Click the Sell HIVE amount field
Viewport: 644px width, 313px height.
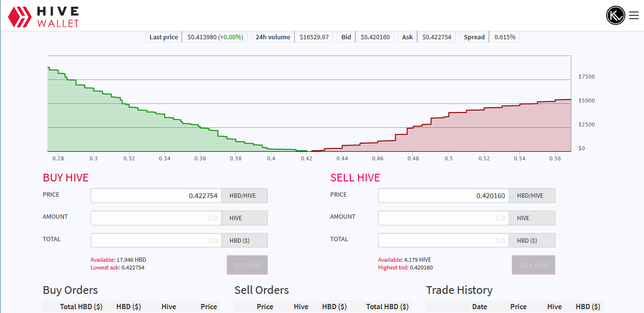click(443, 218)
